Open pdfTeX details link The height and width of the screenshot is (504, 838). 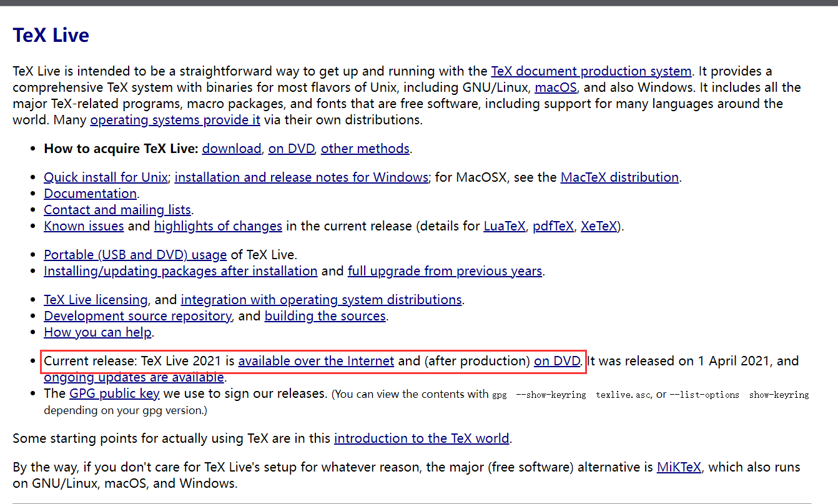click(553, 226)
